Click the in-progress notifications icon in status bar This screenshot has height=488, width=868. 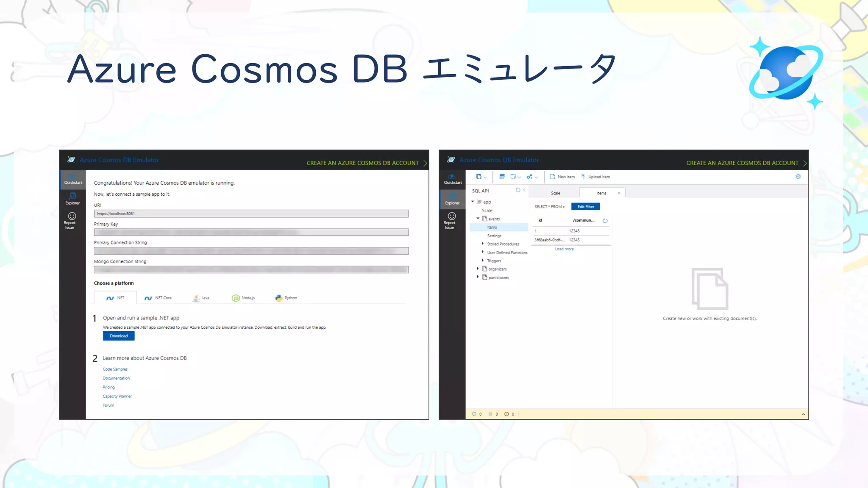pyautogui.click(x=474, y=414)
